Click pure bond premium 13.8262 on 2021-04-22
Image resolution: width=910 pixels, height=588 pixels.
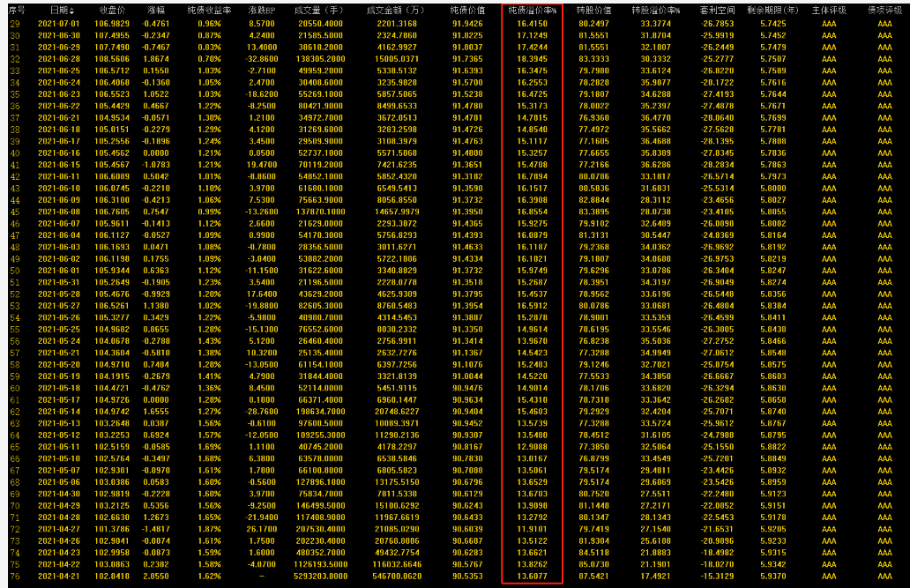click(533, 564)
